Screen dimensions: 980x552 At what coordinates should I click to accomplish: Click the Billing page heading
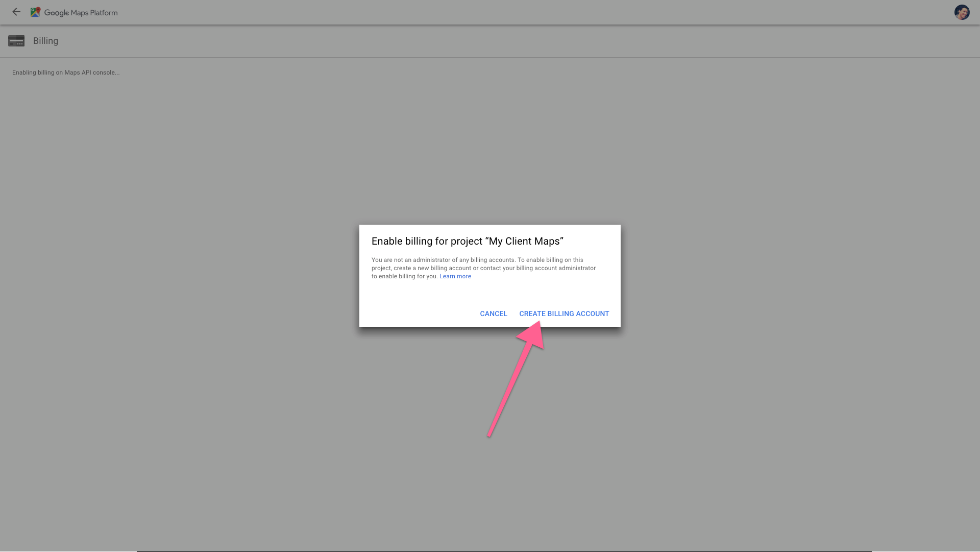point(45,41)
